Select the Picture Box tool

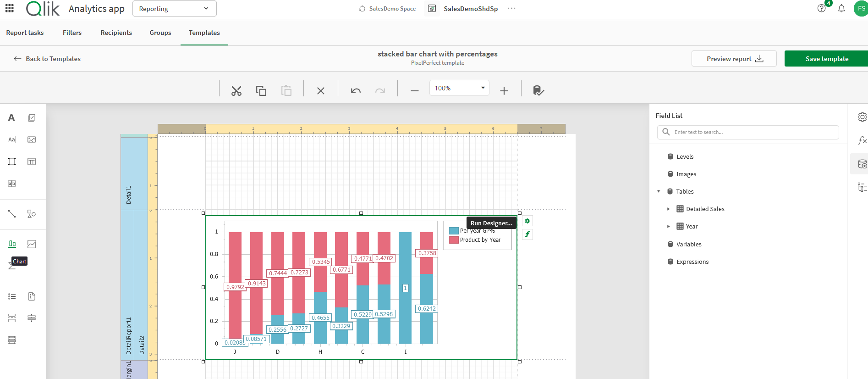[x=32, y=139]
